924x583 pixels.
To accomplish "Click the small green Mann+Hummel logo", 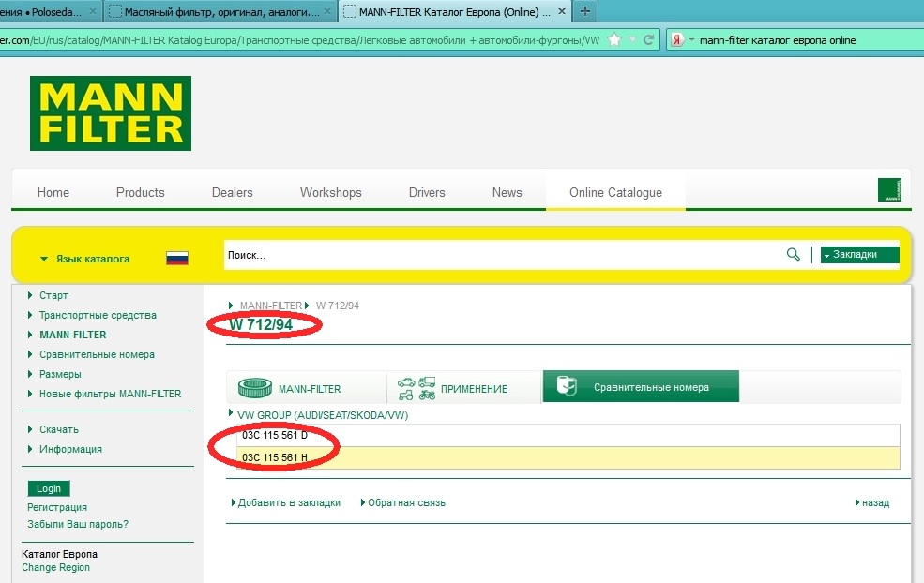I will coord(889,190).
